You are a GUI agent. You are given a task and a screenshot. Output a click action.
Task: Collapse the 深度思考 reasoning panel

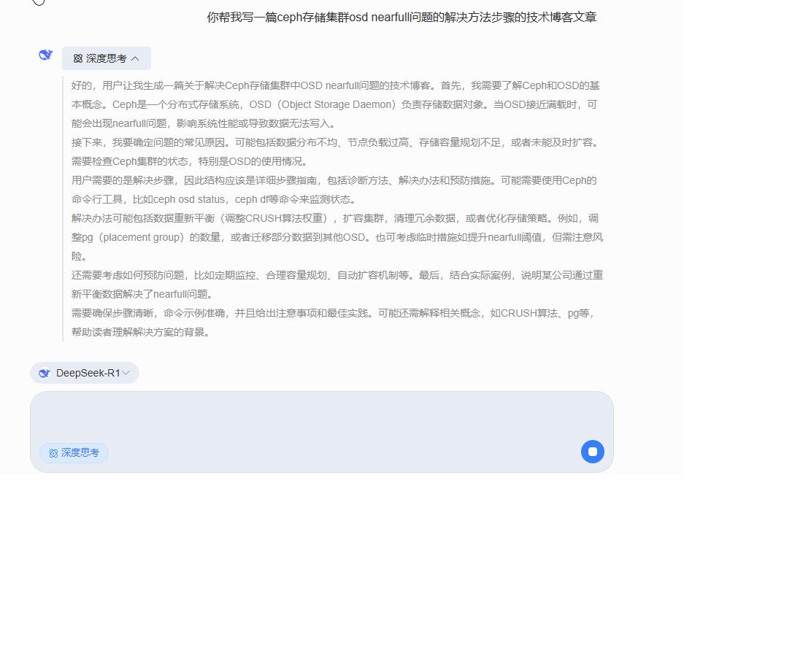[106, 58]
